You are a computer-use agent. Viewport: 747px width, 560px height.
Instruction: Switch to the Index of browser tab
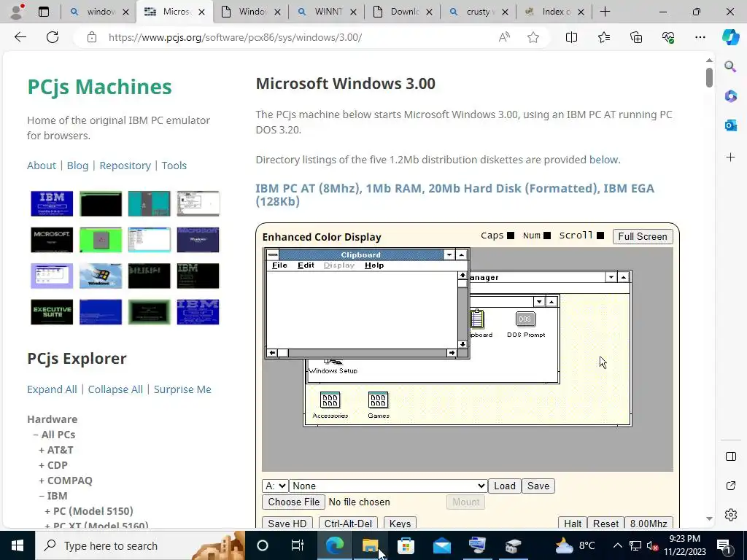point(554,12)
